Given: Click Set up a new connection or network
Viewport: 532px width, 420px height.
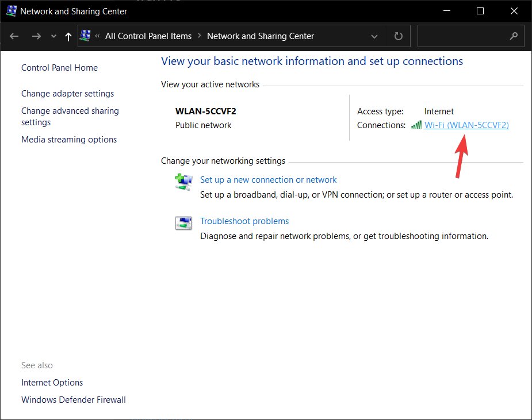Looking at the screenshot, I should [x=269, y=180].
